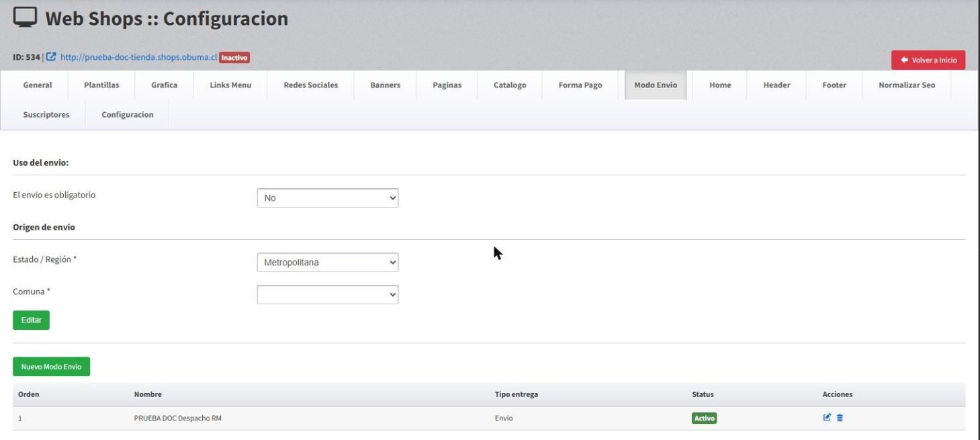The image size is (980, 440).
Task: Expand the Estado / Región dropdown
Action: tap(328, 263)
